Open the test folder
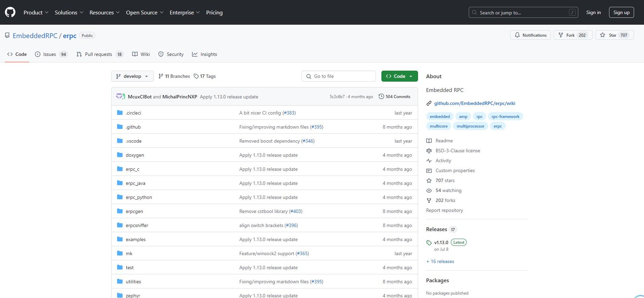 point(129,267)
